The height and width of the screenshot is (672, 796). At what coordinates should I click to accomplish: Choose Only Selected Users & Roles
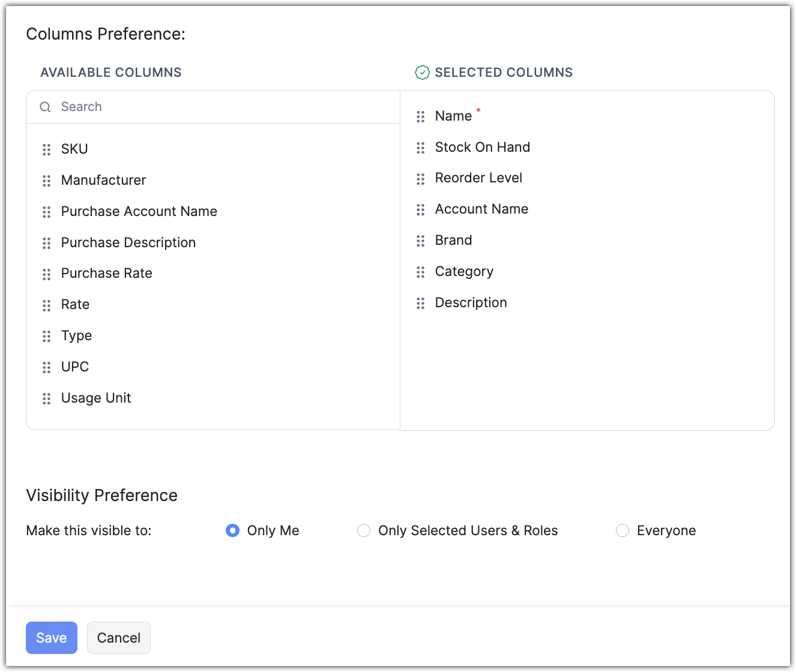(364, 530)
